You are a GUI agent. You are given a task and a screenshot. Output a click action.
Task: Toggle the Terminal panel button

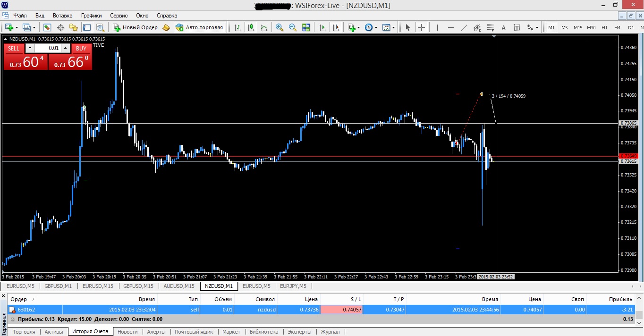coord(87,27)
